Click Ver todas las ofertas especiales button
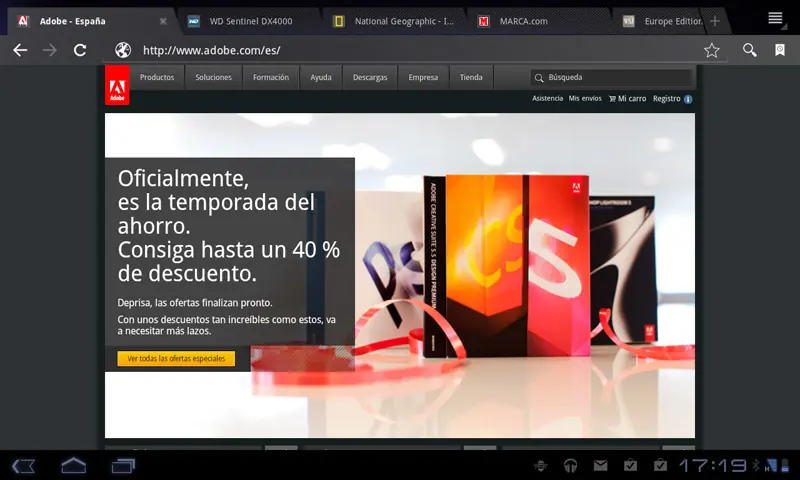Viewport: 800px width, 480px height. tap(176, 359)
